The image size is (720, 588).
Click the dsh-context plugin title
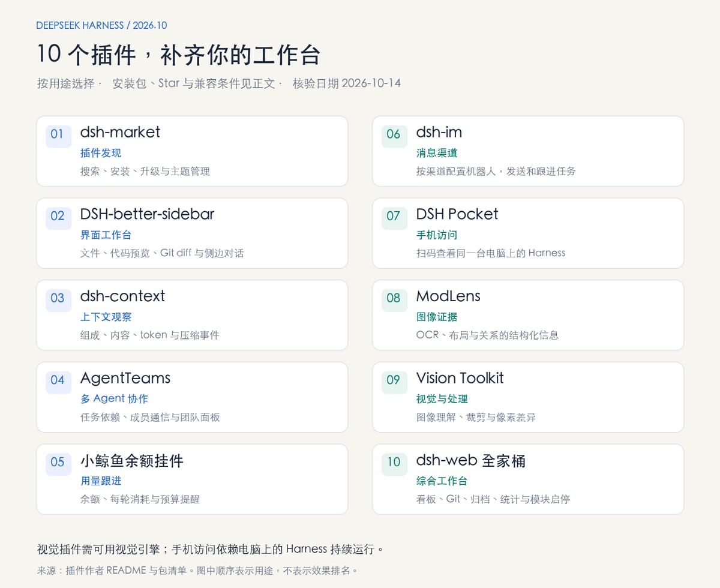click(122, 296)
